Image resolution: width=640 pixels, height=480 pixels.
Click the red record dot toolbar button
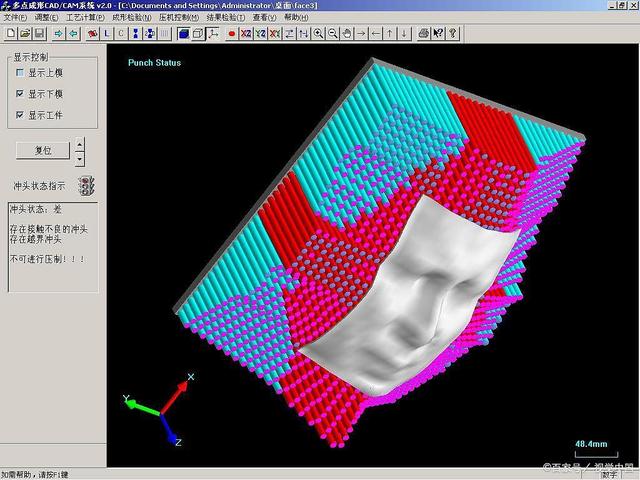click(231, 33)
